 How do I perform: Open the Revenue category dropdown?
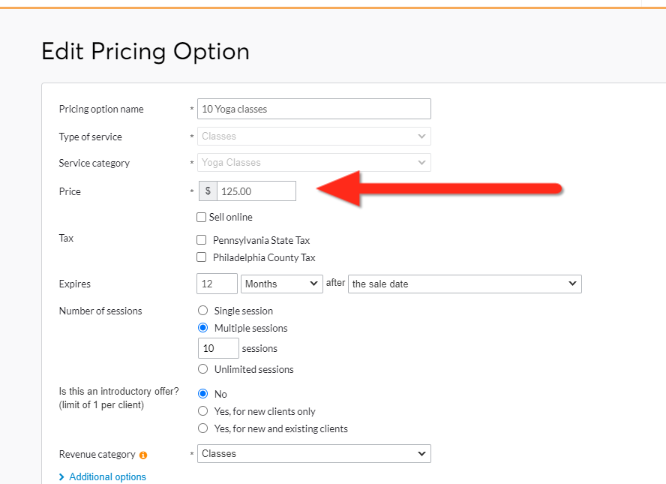(x=314, y=454)
